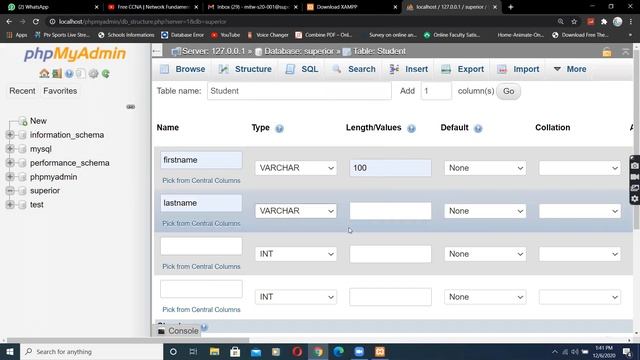The height and width of the screenshot is (360, 640).
Task: Click the Default help icon
Action: coord(478,129)
